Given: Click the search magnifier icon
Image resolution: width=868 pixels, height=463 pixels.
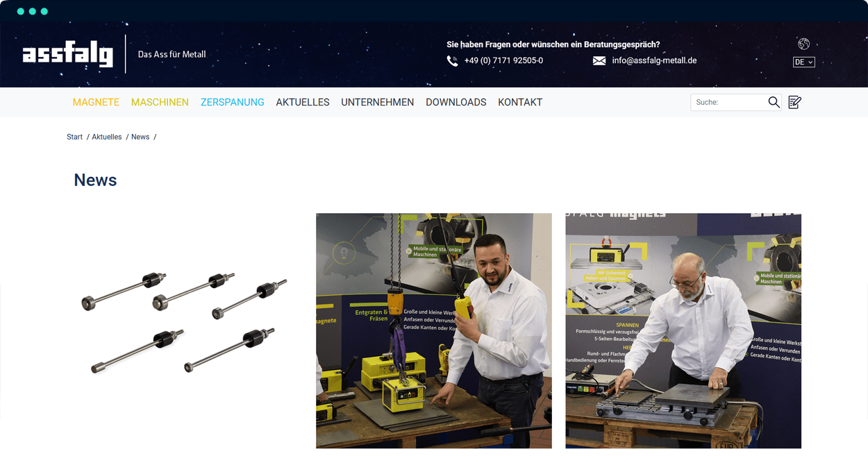Looking at the screenshot, I should [x=774, y=102].
